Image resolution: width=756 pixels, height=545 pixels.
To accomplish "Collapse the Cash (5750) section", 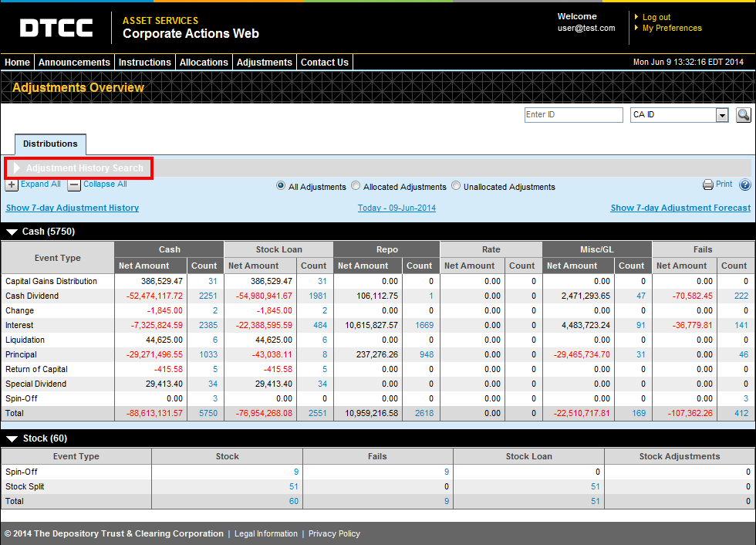I will pos(12,232).
